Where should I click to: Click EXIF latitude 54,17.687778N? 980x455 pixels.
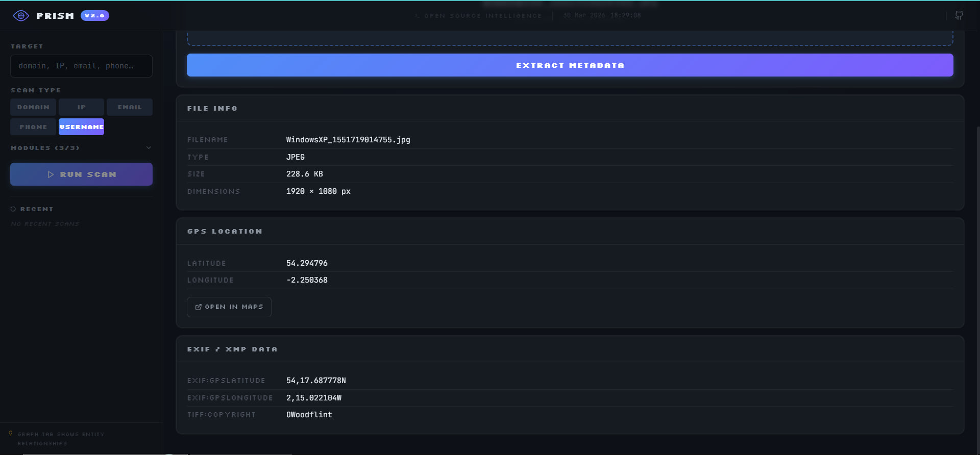point(316,381)
